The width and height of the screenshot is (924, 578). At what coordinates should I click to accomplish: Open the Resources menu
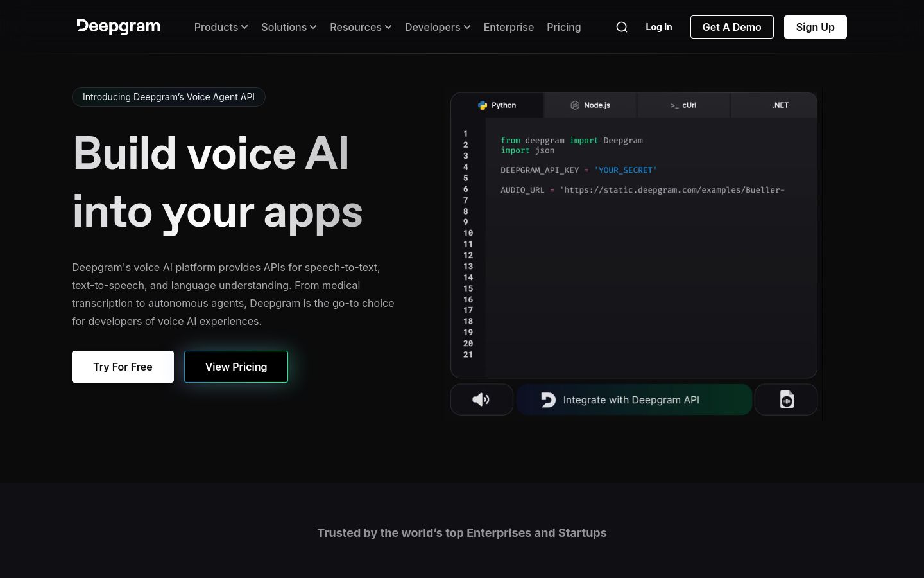click(x=361, y=27)
